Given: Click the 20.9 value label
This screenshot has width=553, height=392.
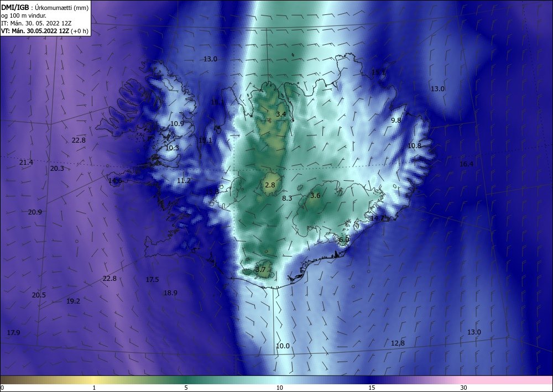Looking at the screenshot, I should tap(35, 212).
